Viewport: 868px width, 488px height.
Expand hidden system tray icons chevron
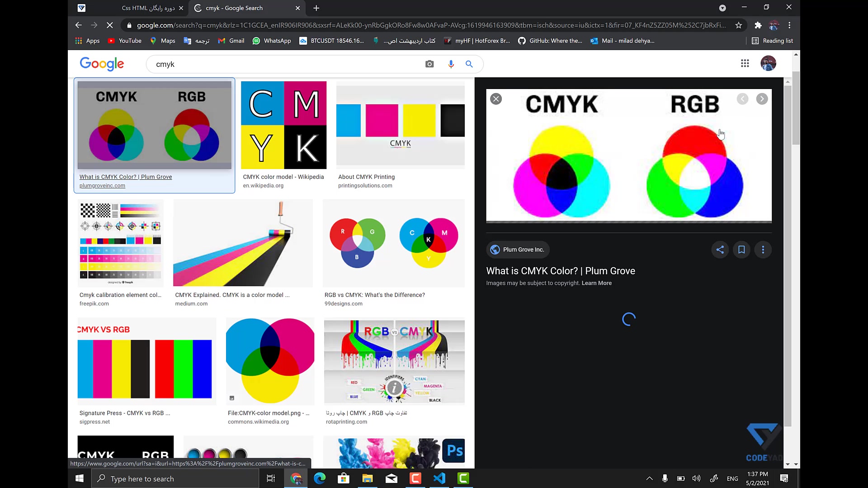pyautogui.click(x=649, y=479)
